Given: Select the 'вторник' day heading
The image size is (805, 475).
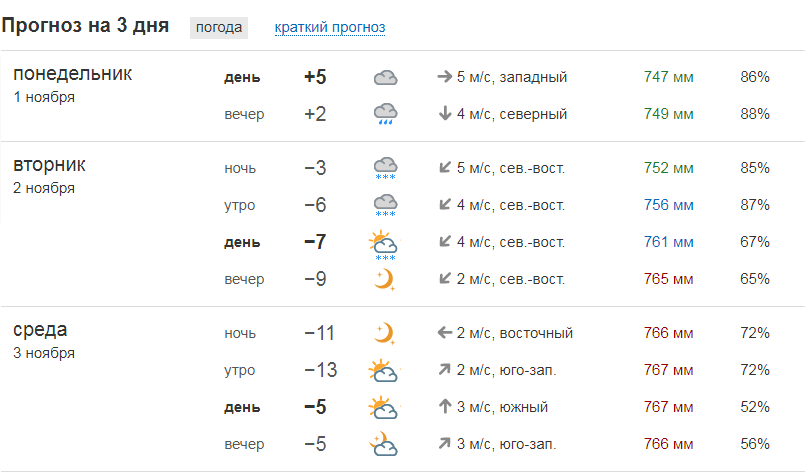Looking at the screenshot, I should pyautogui.click(x=49, y=165).
